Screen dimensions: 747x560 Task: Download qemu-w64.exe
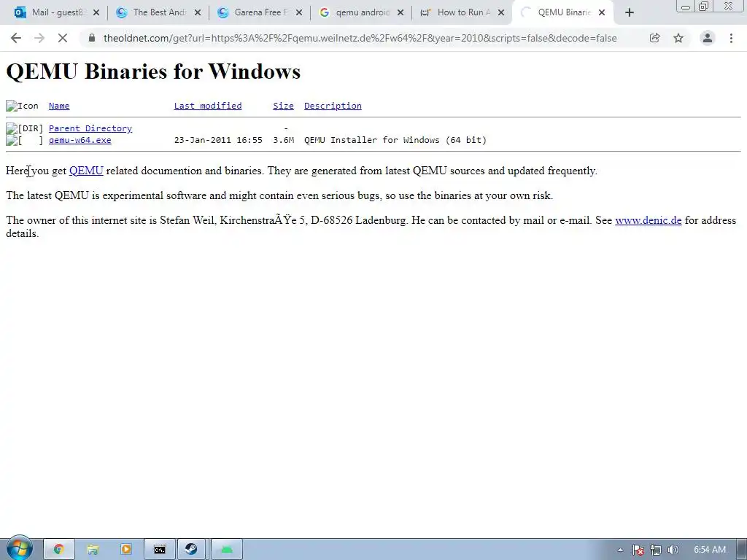point(80,140)
